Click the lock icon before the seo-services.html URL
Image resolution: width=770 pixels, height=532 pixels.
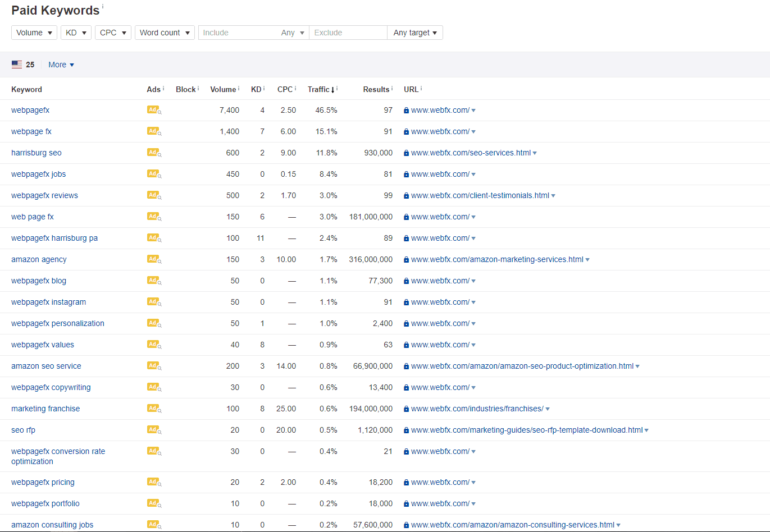pos(405,152)
